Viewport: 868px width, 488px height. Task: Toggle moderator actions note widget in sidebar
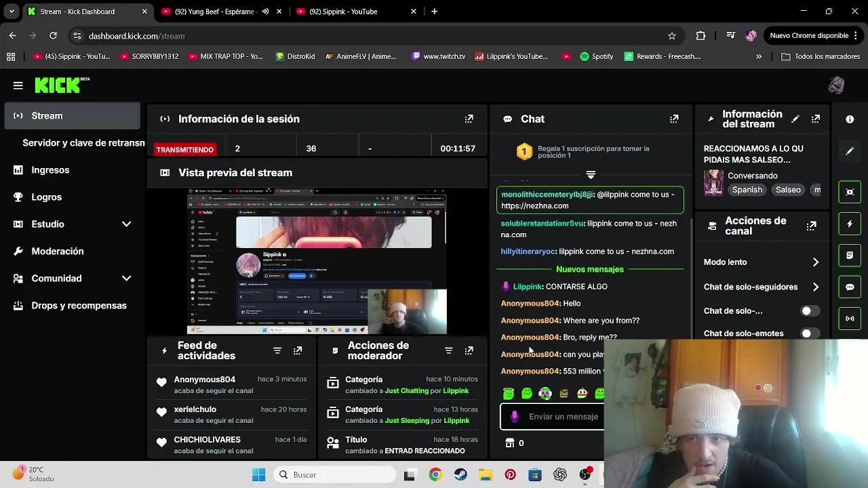[x=850, y=256]
